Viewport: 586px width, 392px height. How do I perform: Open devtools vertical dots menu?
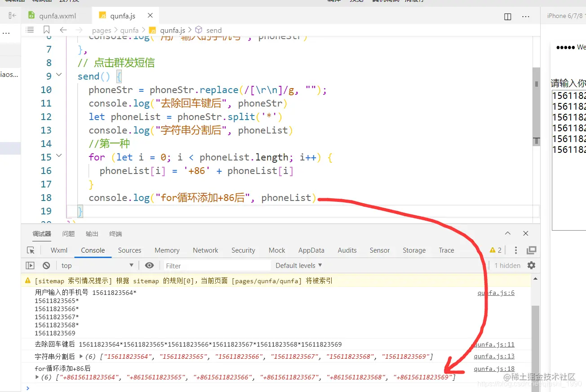[516, 250]
